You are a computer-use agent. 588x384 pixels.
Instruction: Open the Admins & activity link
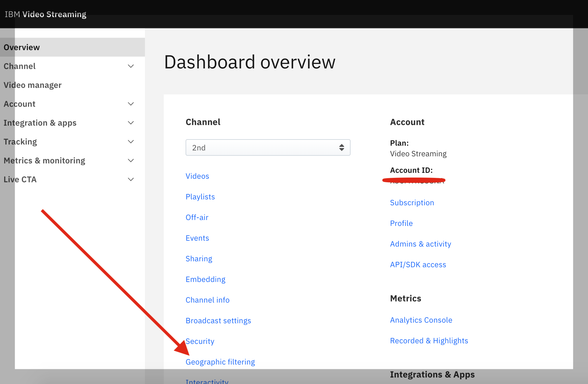(421, 244)
